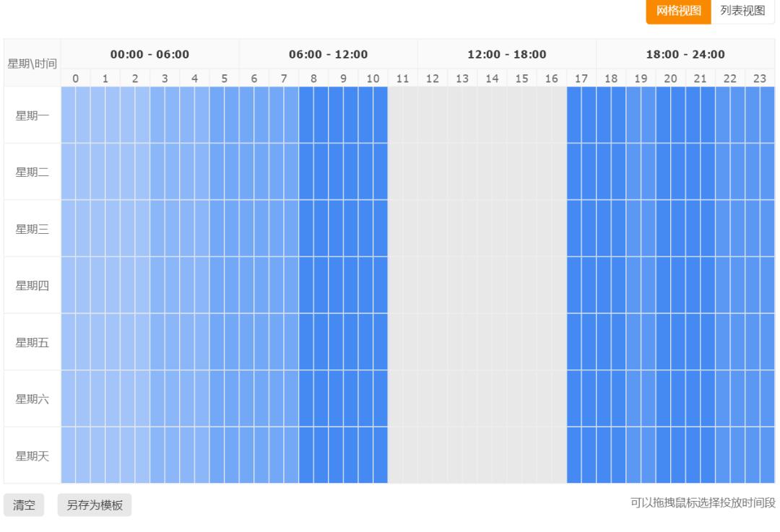
Task: Select the hour 23 column header
Action: pyautogui.click(x=760, y=78)
